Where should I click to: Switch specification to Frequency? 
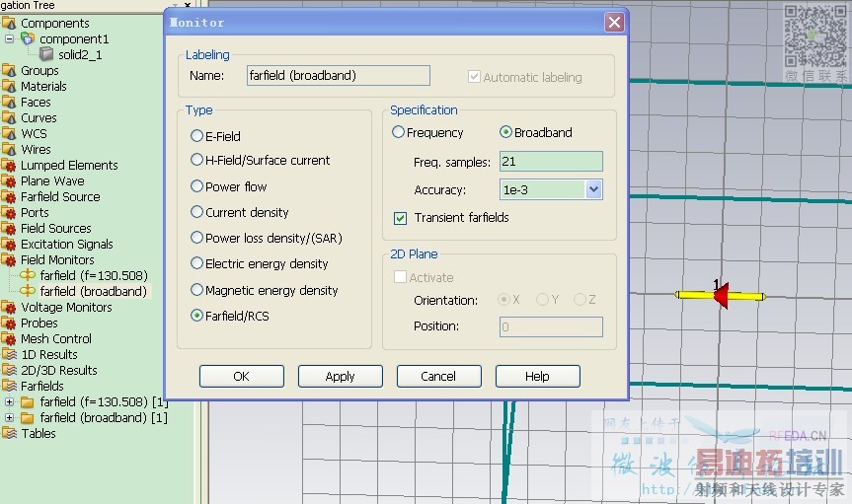(x=398, y=132)
